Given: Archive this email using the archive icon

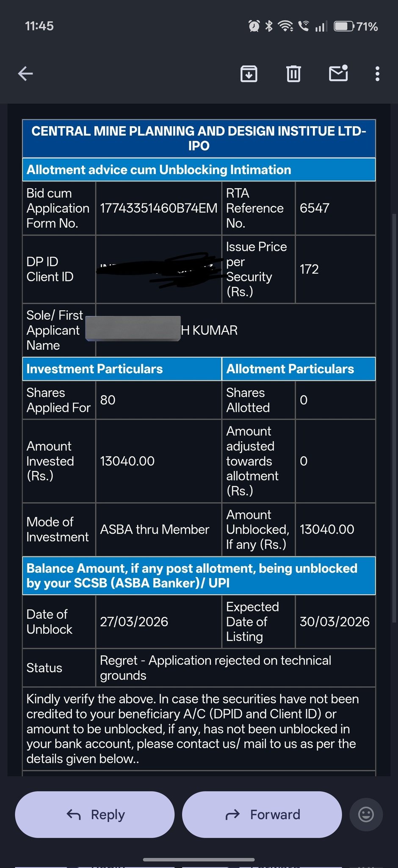Looking at the screenshot, I should tap(249, 74).
